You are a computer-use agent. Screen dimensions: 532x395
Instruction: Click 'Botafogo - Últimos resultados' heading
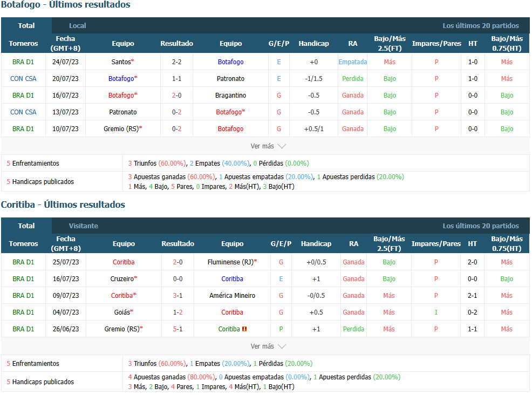66,5
